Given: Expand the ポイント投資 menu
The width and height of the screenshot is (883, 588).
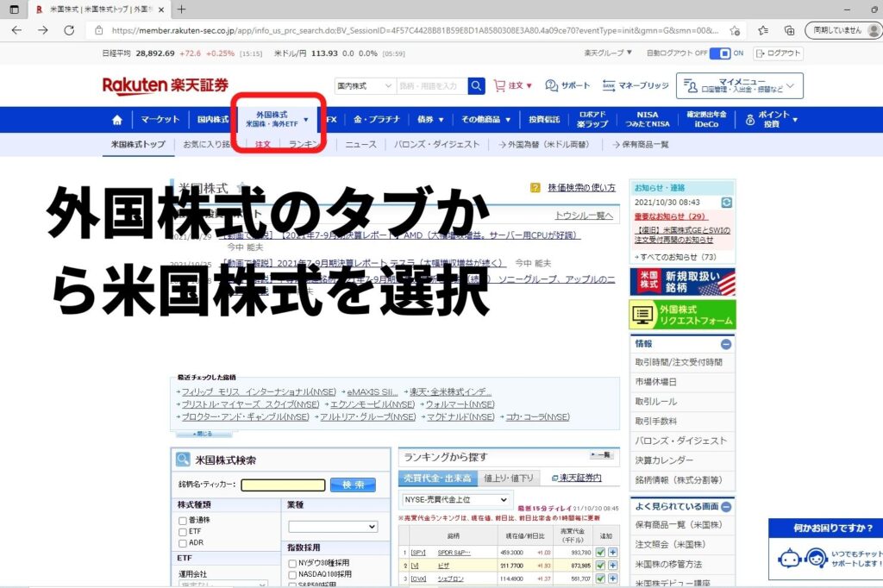Looking at the screenshot, I should pos(772,119).
